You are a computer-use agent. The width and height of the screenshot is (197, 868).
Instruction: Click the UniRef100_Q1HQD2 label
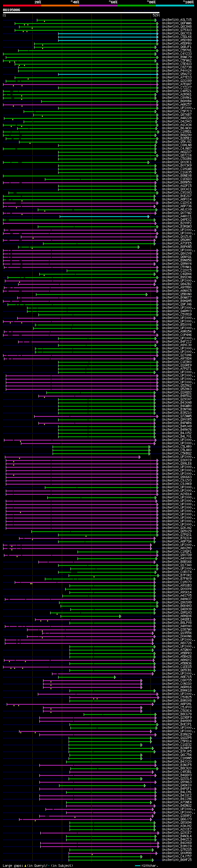tap(177, 393)
